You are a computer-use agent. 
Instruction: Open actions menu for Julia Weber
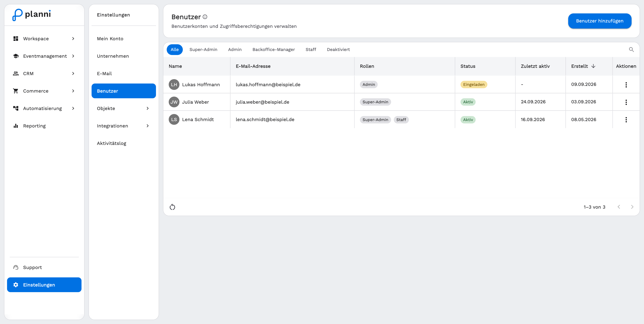click(x=626, y=102)
